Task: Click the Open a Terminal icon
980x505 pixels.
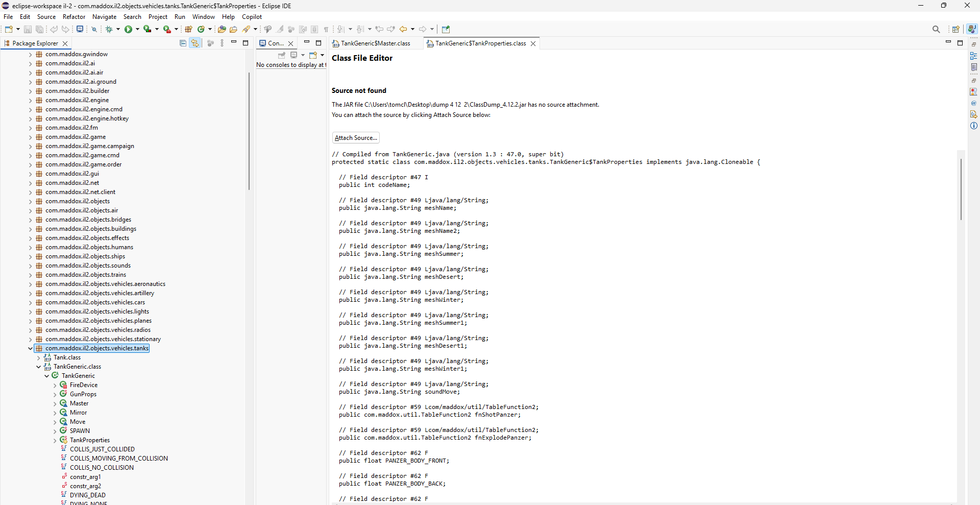Action: [x=80, y=29]
